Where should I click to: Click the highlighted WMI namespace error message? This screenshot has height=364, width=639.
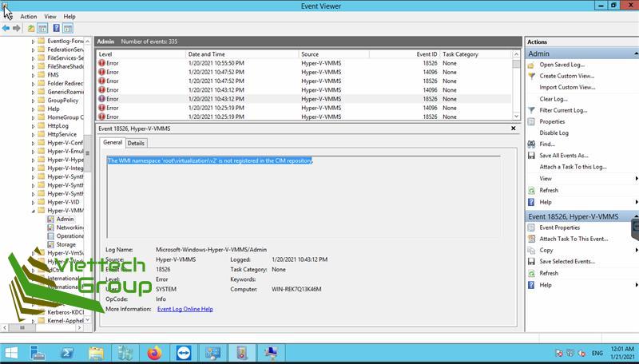click(210, 160)
